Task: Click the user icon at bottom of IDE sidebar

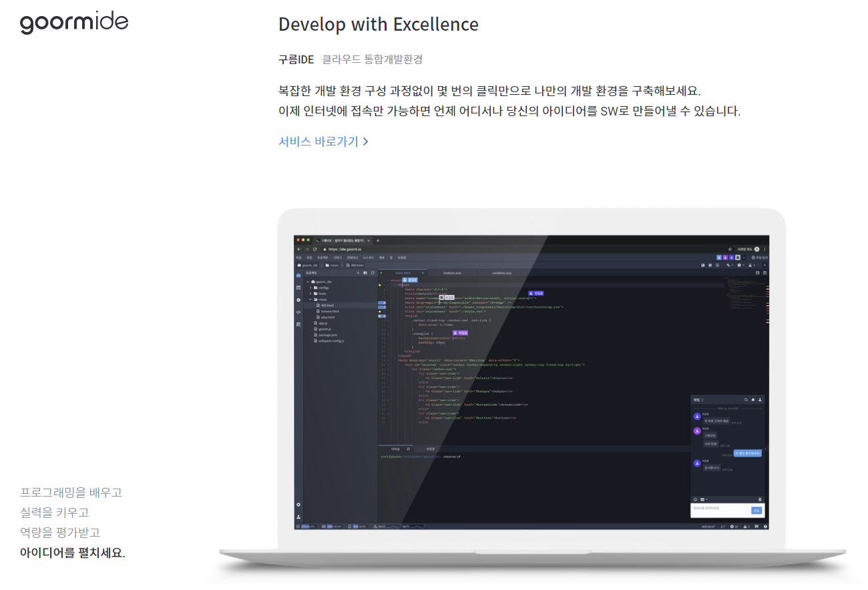Action: pos(298,517)
